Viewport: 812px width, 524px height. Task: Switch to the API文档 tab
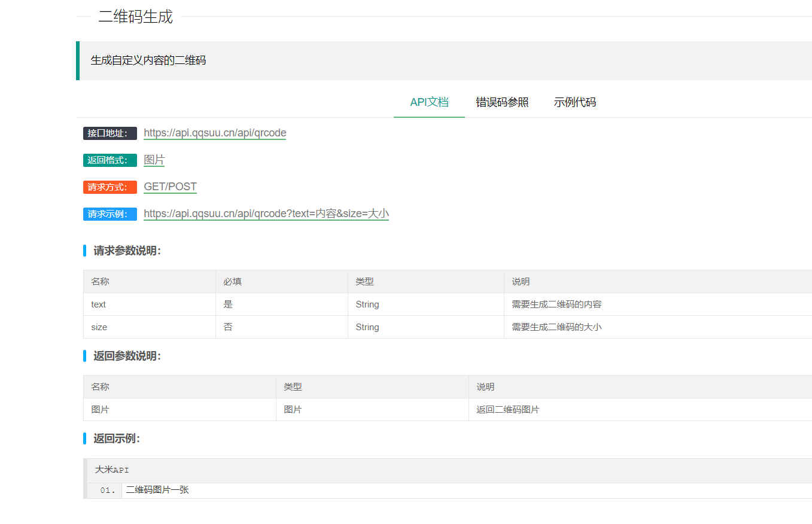point(429,102)
